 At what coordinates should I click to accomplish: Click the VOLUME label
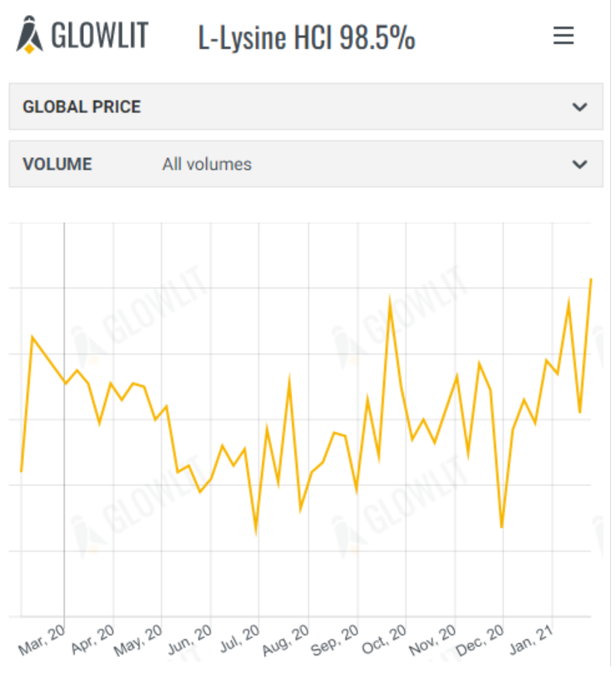58,166
